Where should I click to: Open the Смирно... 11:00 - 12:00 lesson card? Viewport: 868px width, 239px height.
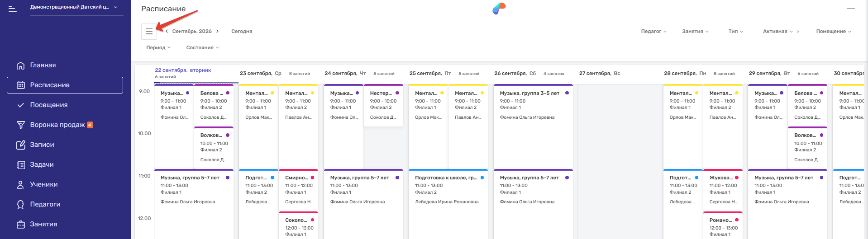299,190
